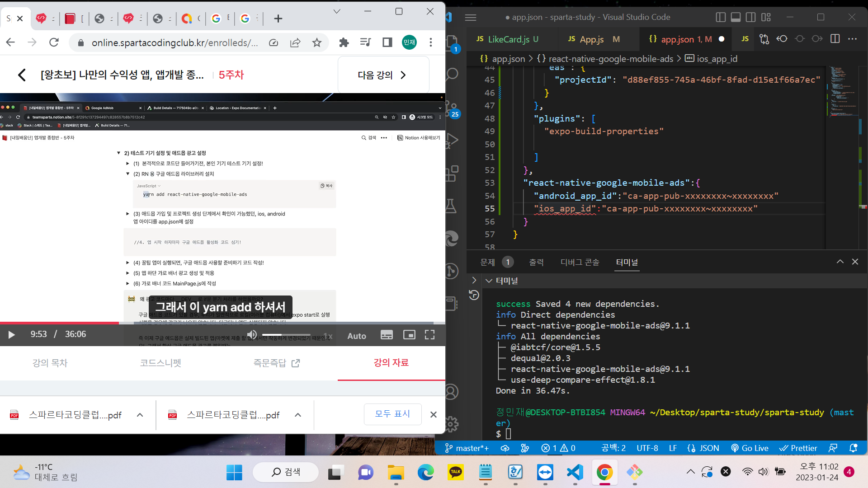868x488 pixels.
Task: Split the editor right in VS Code
Action: [x=835, y=39]
